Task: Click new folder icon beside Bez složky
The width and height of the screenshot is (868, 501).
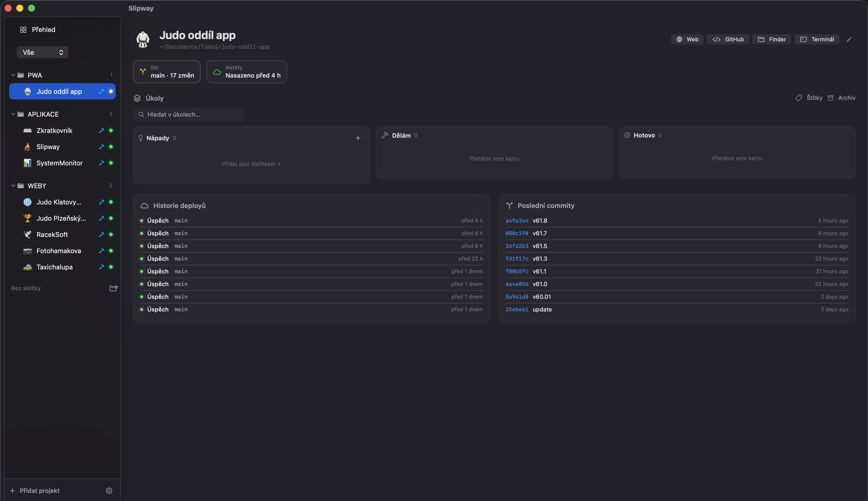Action: pyautogui.click(x=113, y=288)
